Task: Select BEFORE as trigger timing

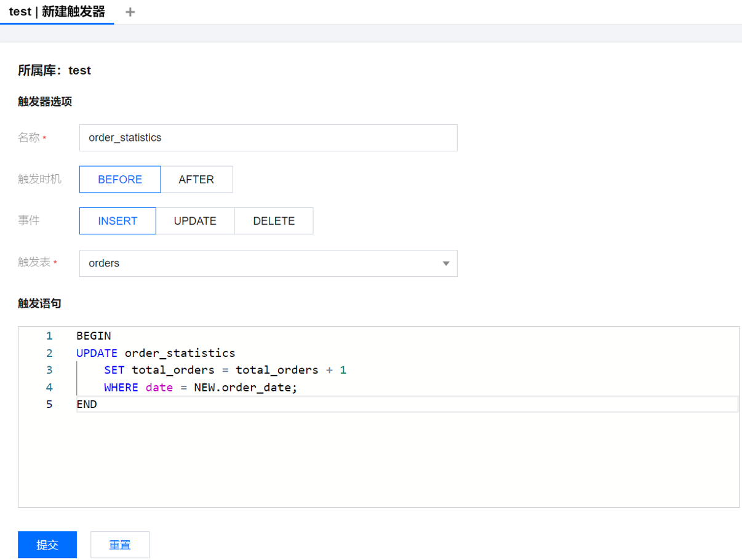Action: pyautogui.click(x=120, y=180)
